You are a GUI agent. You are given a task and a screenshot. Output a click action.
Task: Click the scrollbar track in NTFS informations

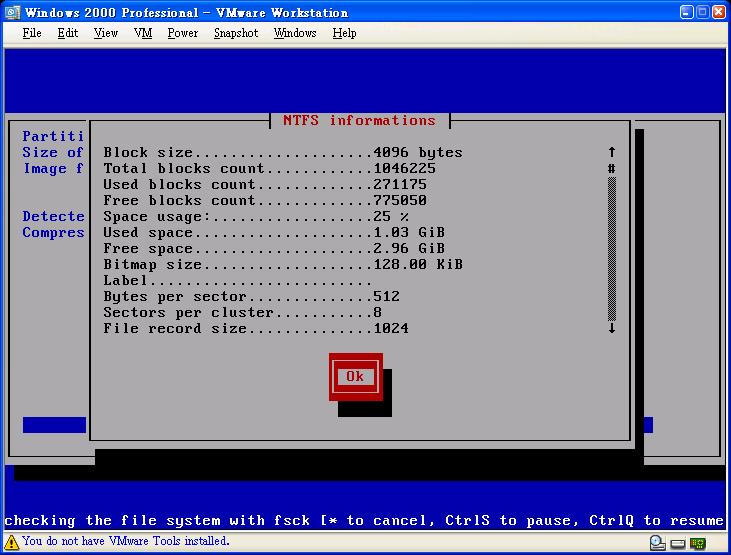[612, 249]
